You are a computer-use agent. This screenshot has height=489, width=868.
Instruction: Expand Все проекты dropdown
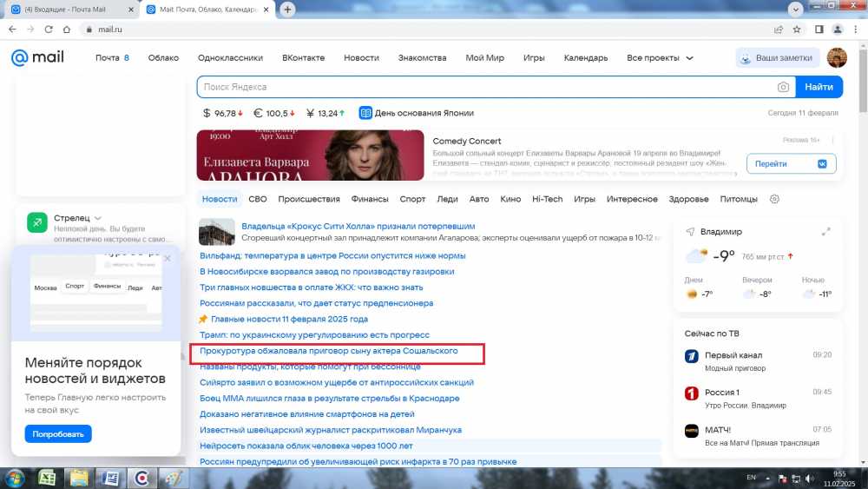(660, 57)
